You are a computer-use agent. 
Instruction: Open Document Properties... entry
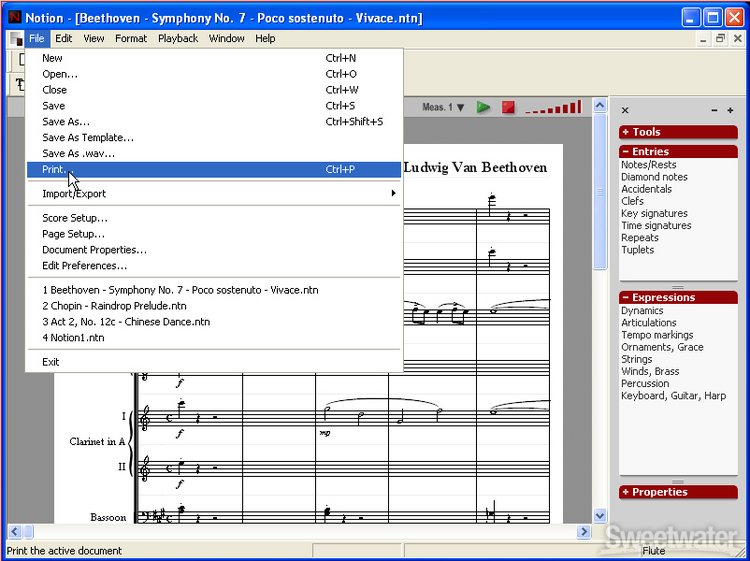point(214,250)
